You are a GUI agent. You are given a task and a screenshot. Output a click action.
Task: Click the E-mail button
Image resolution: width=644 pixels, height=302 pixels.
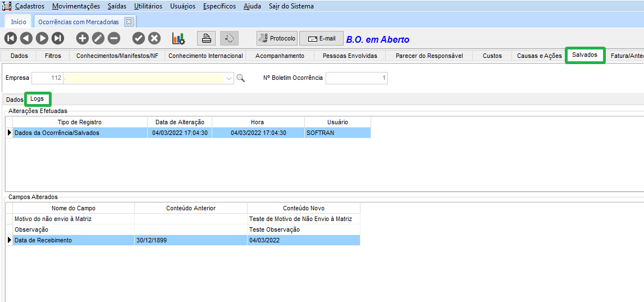(x=321, y=38)
